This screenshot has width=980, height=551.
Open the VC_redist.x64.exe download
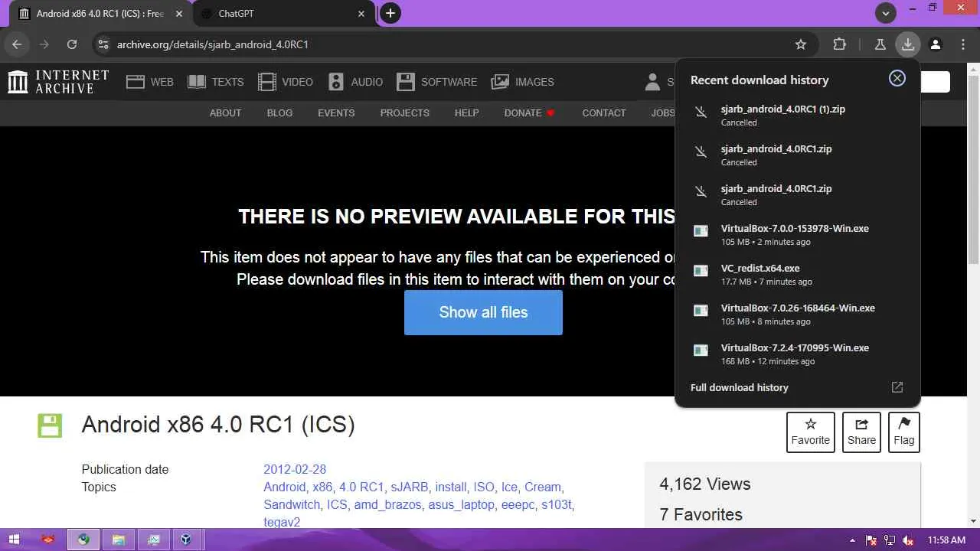(797, 274)
